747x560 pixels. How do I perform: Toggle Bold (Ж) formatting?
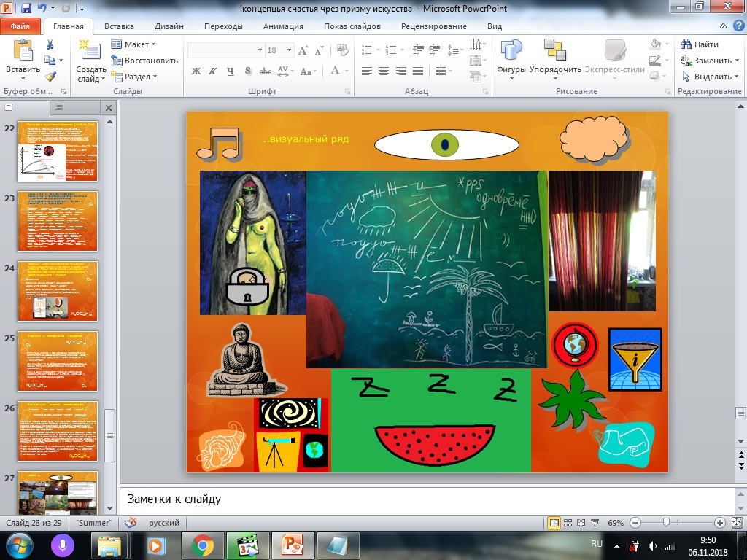click(x=196, y=71)
